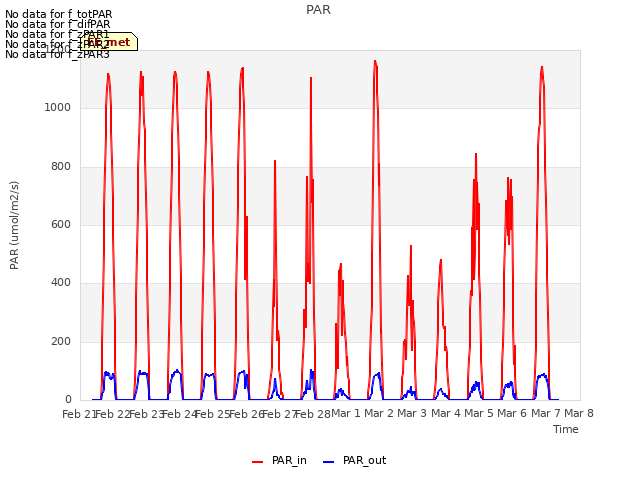Click the 800 y-axis tick label
The width and height of the screenshot is (640, 480).
61,167
